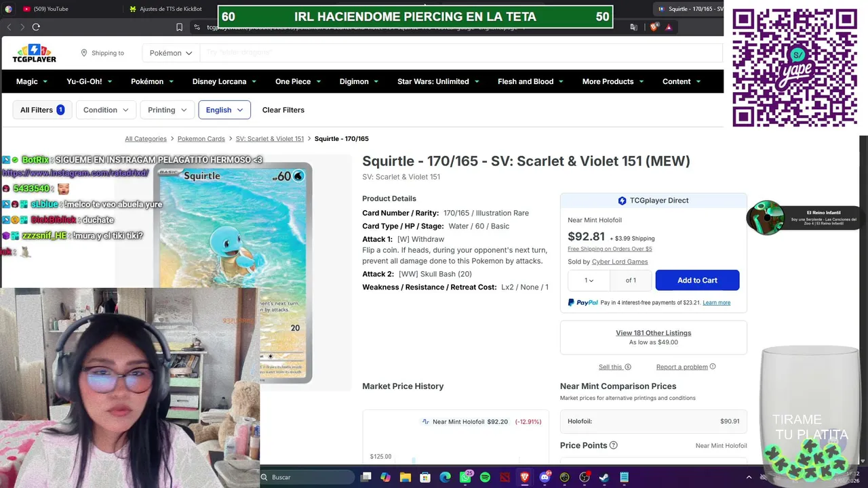The height and width of the screenshot is (488, 868).
Task: View 181 Other Listings
Action: pos(654,333)
